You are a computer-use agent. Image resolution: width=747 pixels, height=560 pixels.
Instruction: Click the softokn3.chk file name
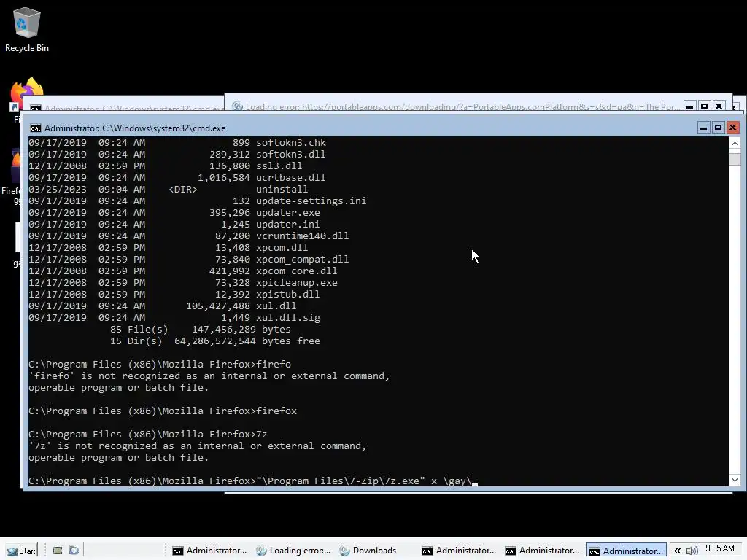click(291, 142)
